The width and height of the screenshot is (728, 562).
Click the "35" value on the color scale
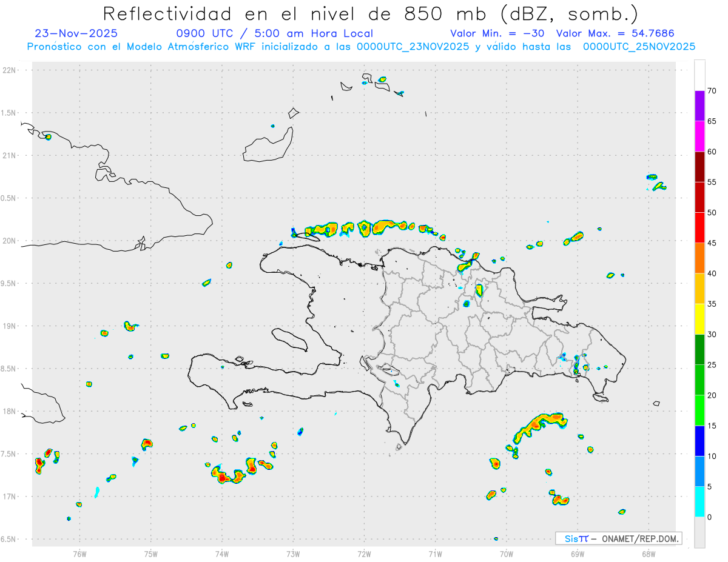pos(712,304)
